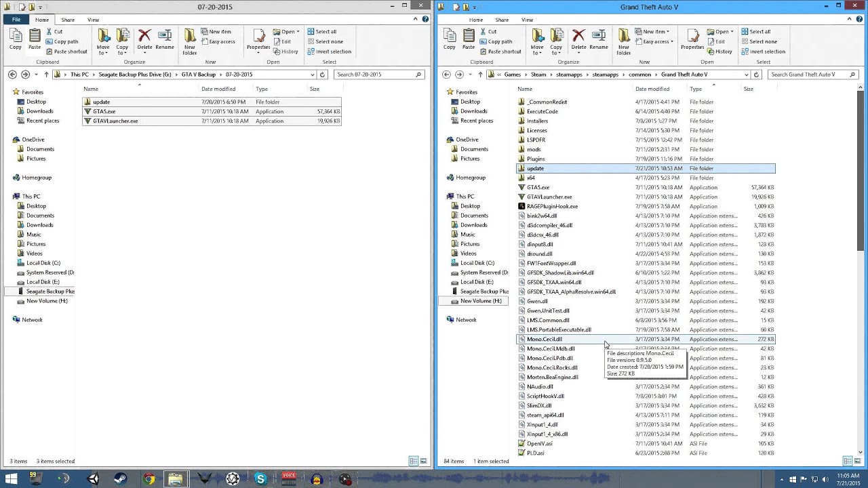The image size is (868, 488).
Task: Click History in left window ribbon
Action: tap(285, 52)
